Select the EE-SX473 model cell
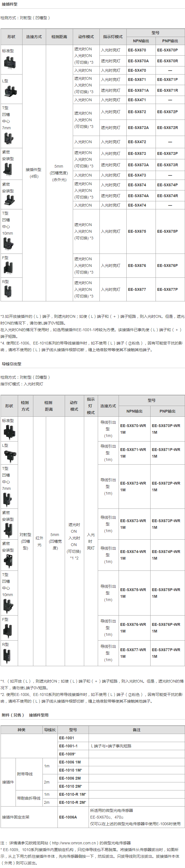The image size is (185, 868). 141,175
